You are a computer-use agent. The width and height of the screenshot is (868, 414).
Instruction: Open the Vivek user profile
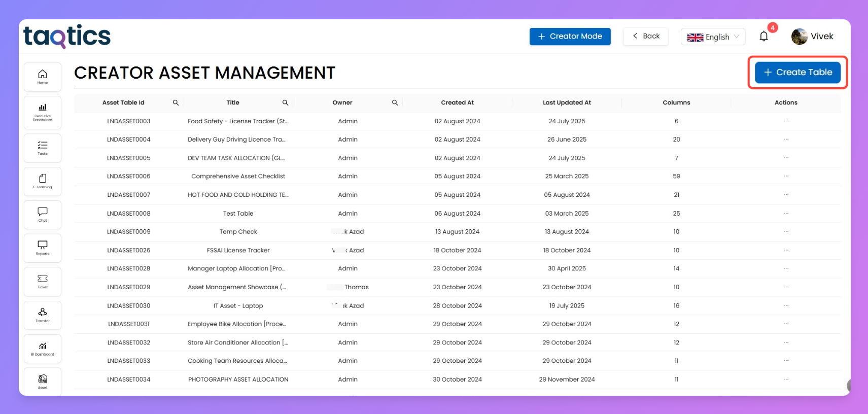click(812, 37)
